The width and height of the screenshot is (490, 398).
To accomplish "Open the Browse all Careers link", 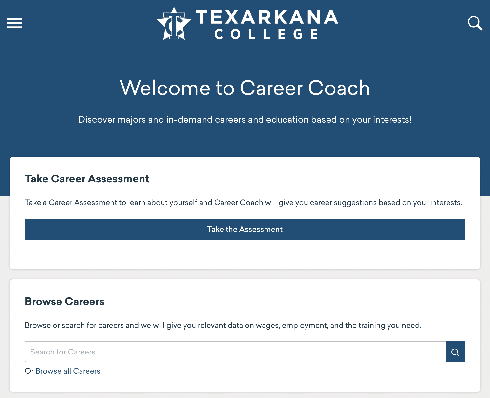I will click(x=68, y=371).
